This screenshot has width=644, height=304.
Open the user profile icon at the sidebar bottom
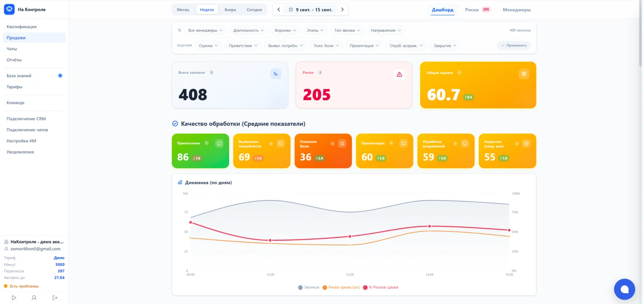(34, 297)
